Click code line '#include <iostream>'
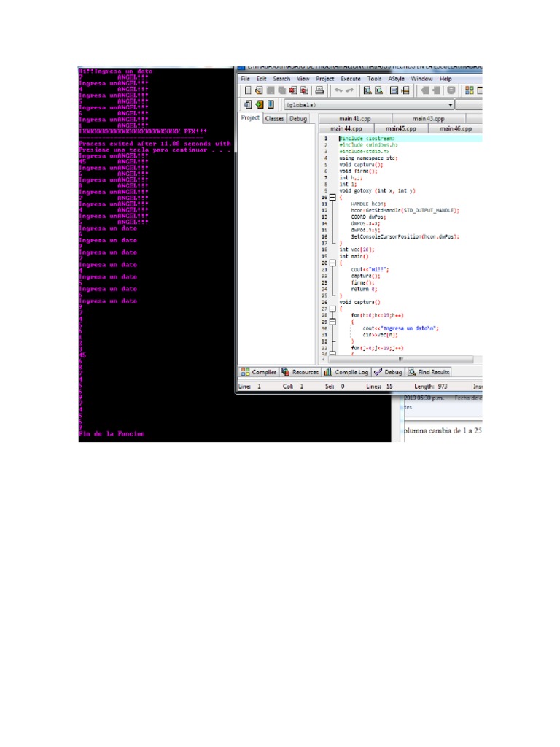 coord(367,138)
